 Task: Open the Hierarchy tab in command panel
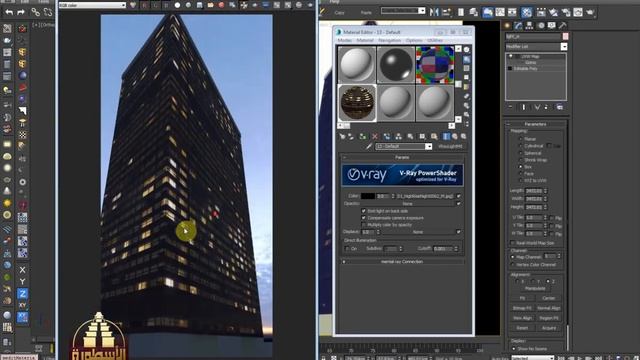coord(529,25)
